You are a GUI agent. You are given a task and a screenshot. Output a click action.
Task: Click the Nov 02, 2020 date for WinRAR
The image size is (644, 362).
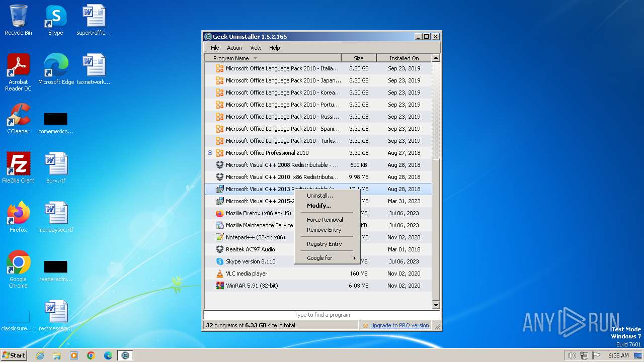[404, 286]
